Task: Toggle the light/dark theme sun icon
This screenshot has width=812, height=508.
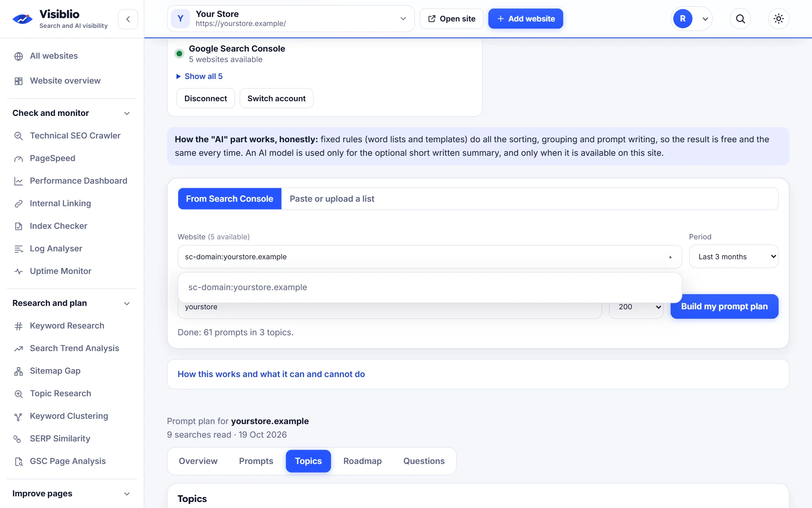Action: (779, 19)
